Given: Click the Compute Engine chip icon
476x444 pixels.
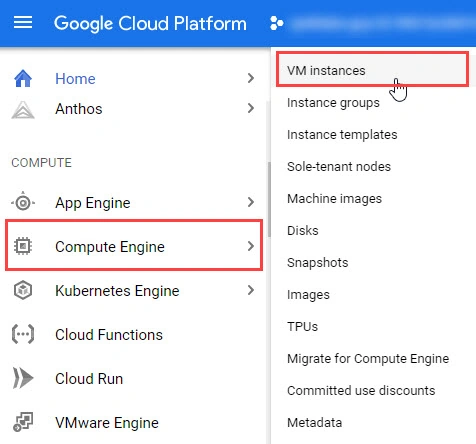Looking at the screenshot, I should click(23, 246).
